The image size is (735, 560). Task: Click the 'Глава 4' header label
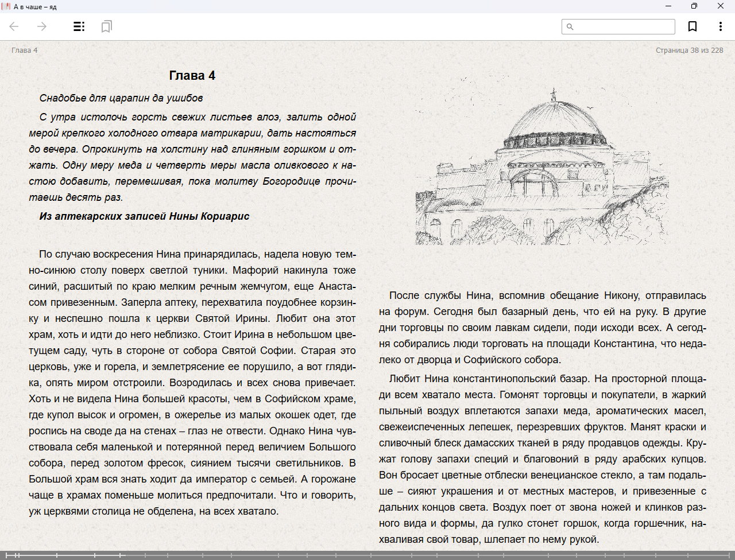coord(24,50)
